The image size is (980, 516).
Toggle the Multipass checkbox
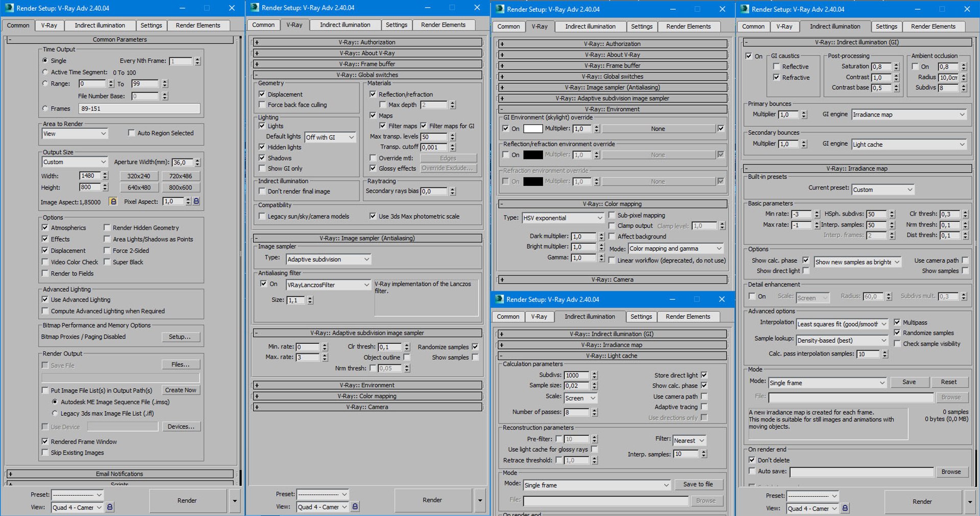click(x=897, y=322)
